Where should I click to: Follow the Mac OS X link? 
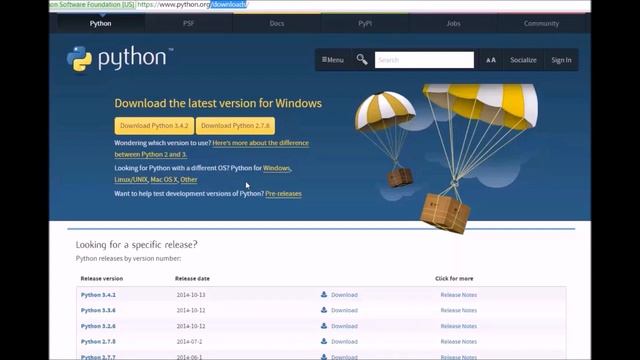point(164,179)
